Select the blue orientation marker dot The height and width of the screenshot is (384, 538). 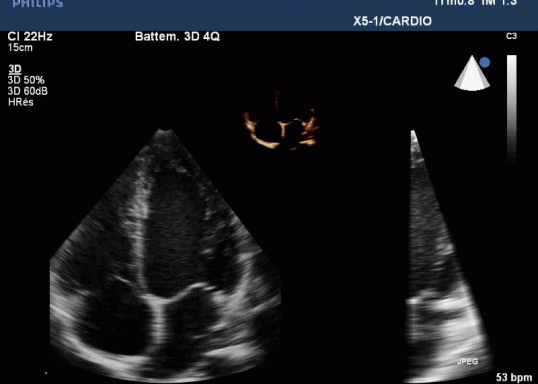[485, 62]
